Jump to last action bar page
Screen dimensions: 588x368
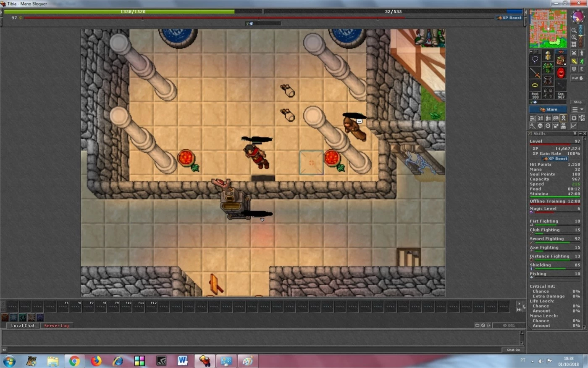(519, 310)
